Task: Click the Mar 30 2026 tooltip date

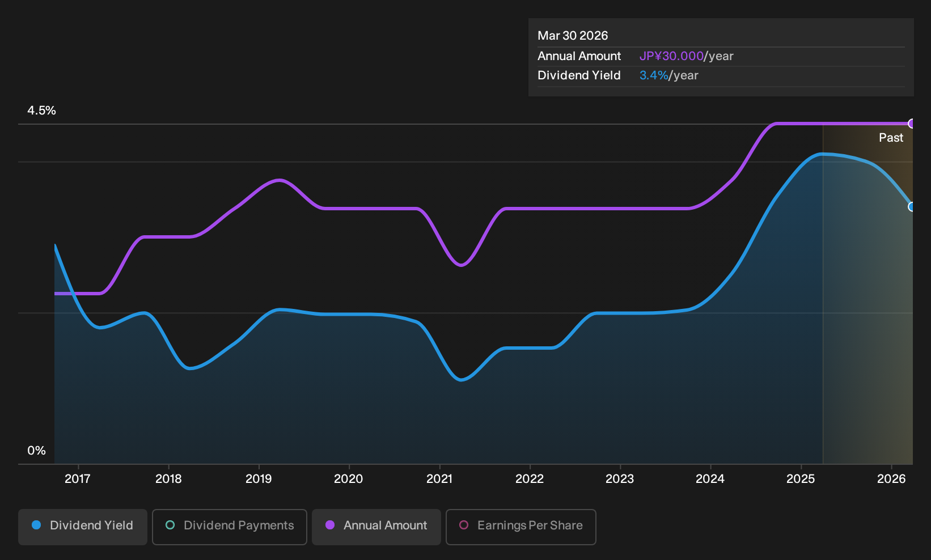Action: click(x=573, y=36)
